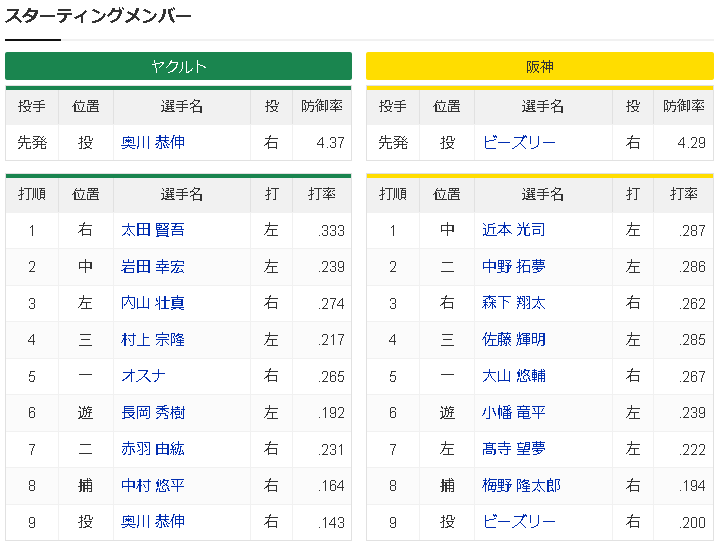Click 森下 翔太 player name
Screen dimensions: 719x548
(x=514, y=303)
